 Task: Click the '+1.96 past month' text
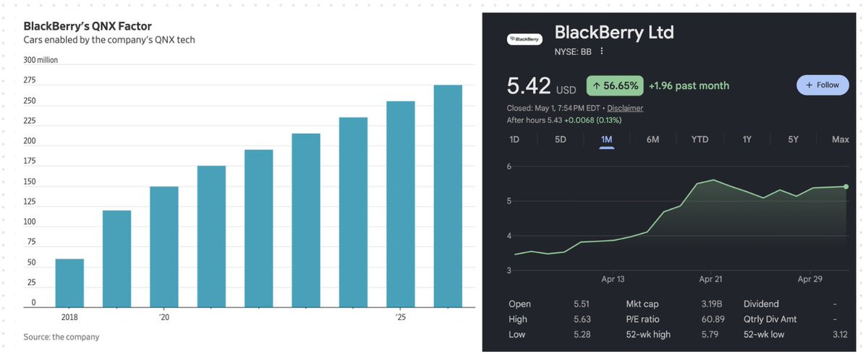pyautogui.click(x=689, y=85)
